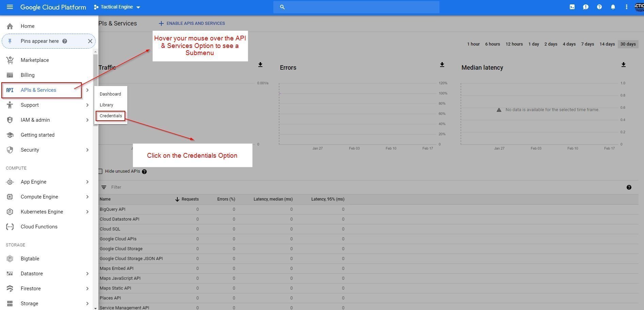Viewport: 644px width, 310px height.
Task: Click the table help icon beside the filter bar
Action: 629,187
